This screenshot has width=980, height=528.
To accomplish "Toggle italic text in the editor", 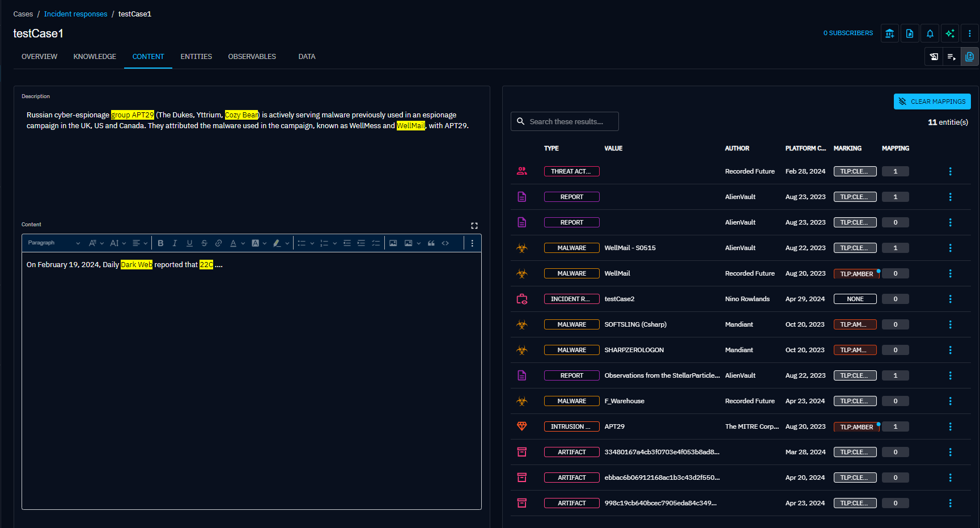I will tap(175, 243).
